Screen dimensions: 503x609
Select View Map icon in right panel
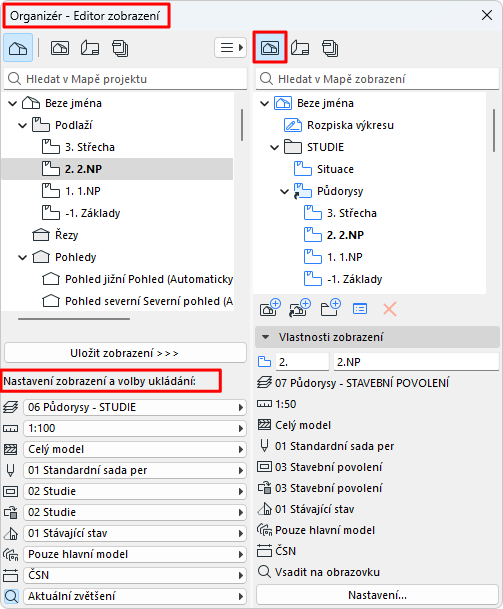[270, 48]
